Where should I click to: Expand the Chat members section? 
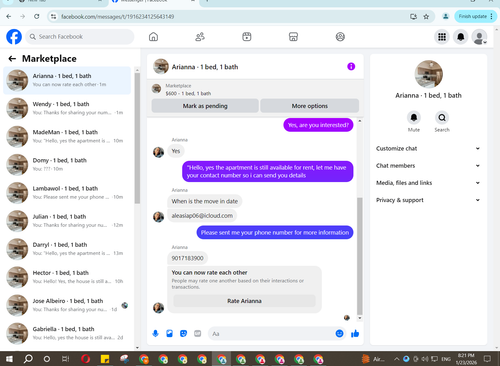click(x=428, y=166)
